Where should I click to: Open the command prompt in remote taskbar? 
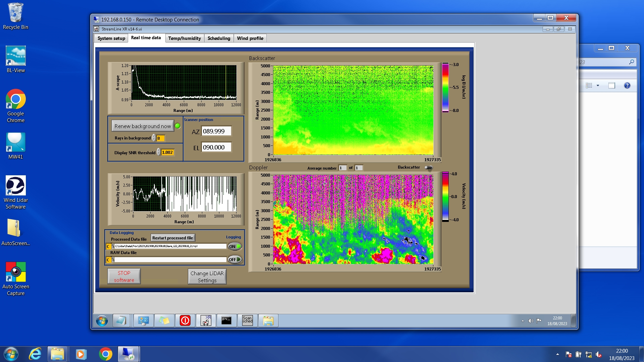tap(226, 320)
